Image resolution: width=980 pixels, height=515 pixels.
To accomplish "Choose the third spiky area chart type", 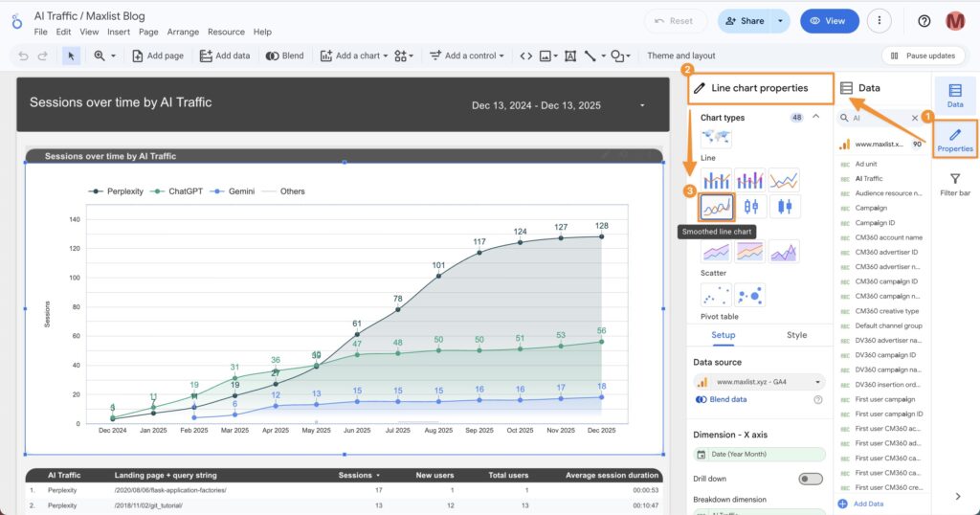I will pyautogui.click(x=784, y=252).
